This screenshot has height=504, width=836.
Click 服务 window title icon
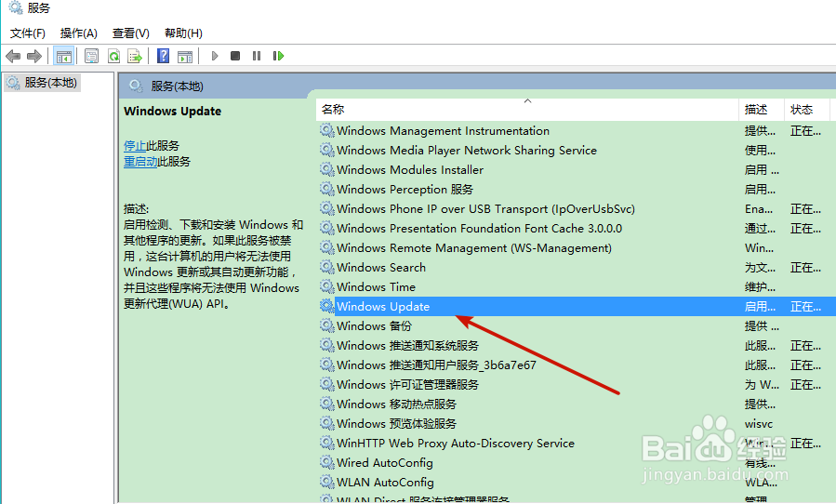point(15,7)
